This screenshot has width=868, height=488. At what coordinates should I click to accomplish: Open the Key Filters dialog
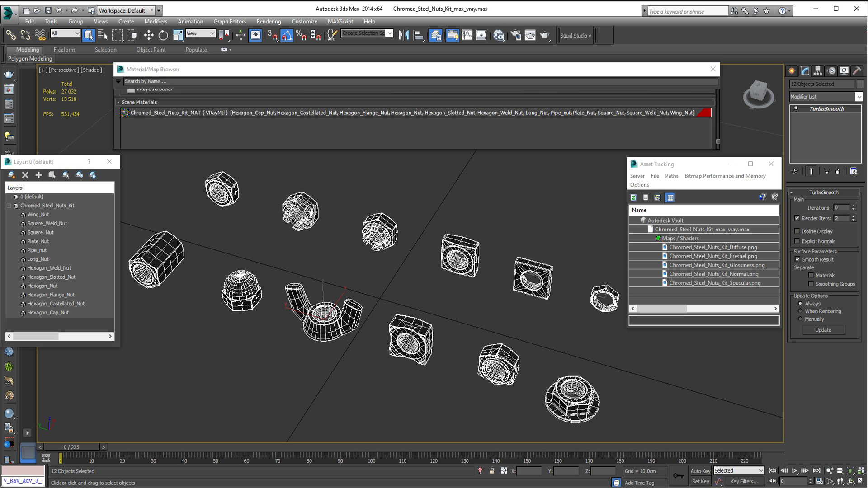pos(744,482)
